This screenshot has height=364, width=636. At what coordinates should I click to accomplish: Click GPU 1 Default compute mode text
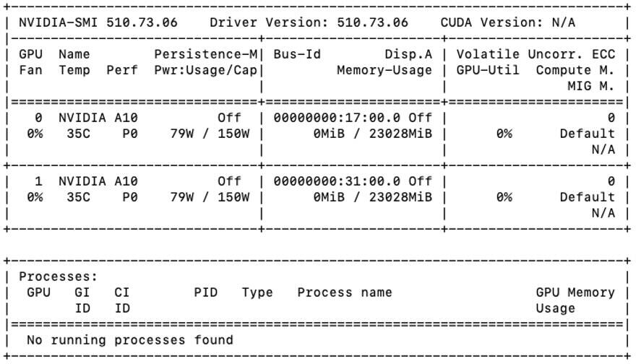(588, 197)
